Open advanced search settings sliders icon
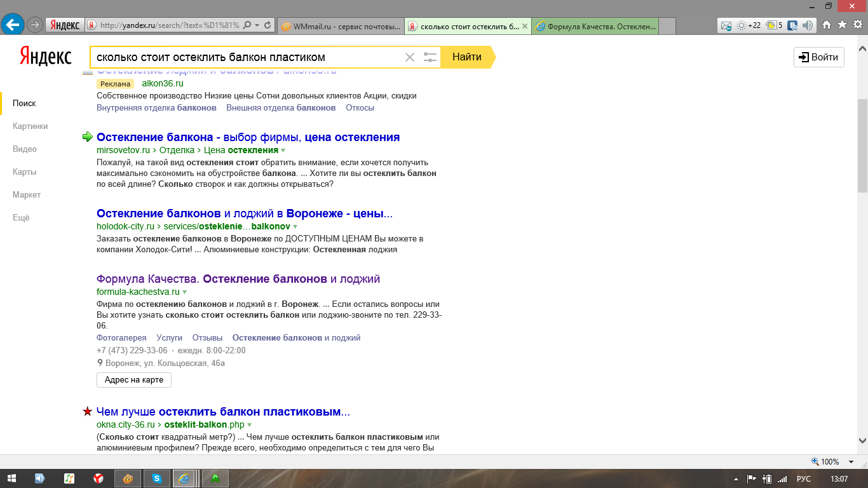This screenshot has width=868, height=488. click(430, 57)
